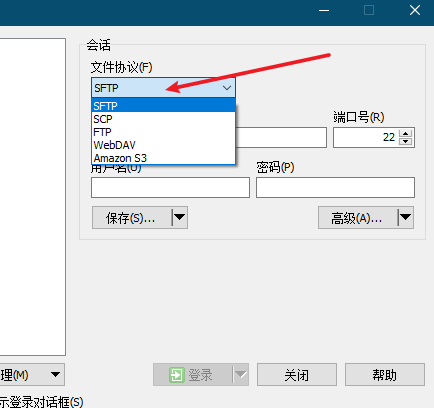This screenshot has height=408, width=434.
Task: Click the 高级(A) advanced button
Action: click(x=358, y=218)
